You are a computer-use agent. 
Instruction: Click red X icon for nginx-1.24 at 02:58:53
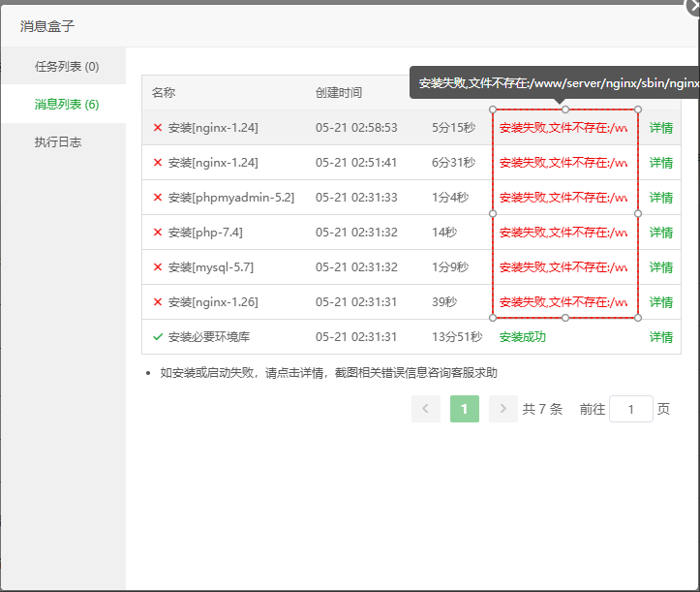[158, 127]
